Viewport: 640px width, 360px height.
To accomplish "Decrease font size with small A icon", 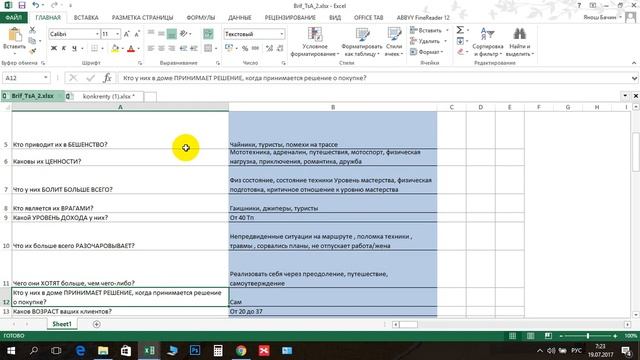I will coord(137,34).
